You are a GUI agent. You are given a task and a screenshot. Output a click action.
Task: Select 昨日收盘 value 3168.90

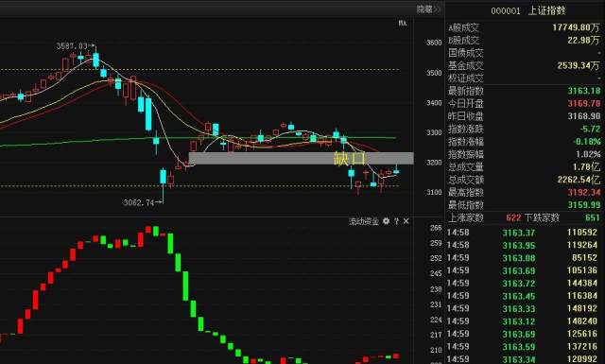coord(584,116)
